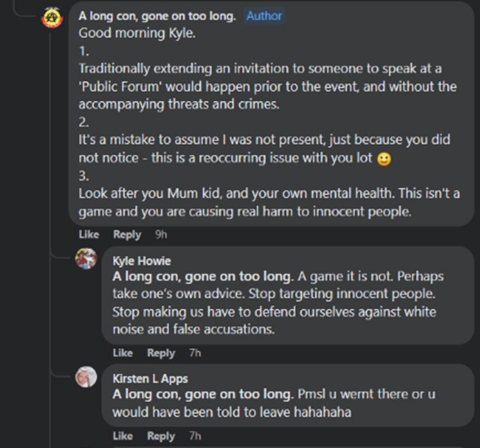Open the Kirsten L Apps name link
Image resolution: width=480 pixels, height=448 pixels.
click(150, 379)
